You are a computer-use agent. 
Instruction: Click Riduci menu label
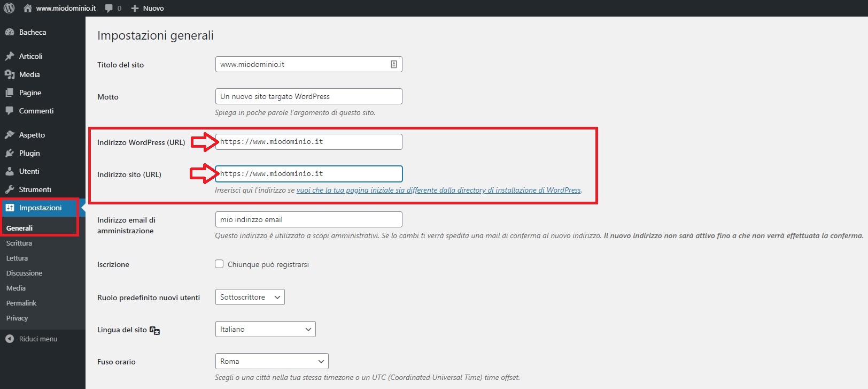coord(38,339)
